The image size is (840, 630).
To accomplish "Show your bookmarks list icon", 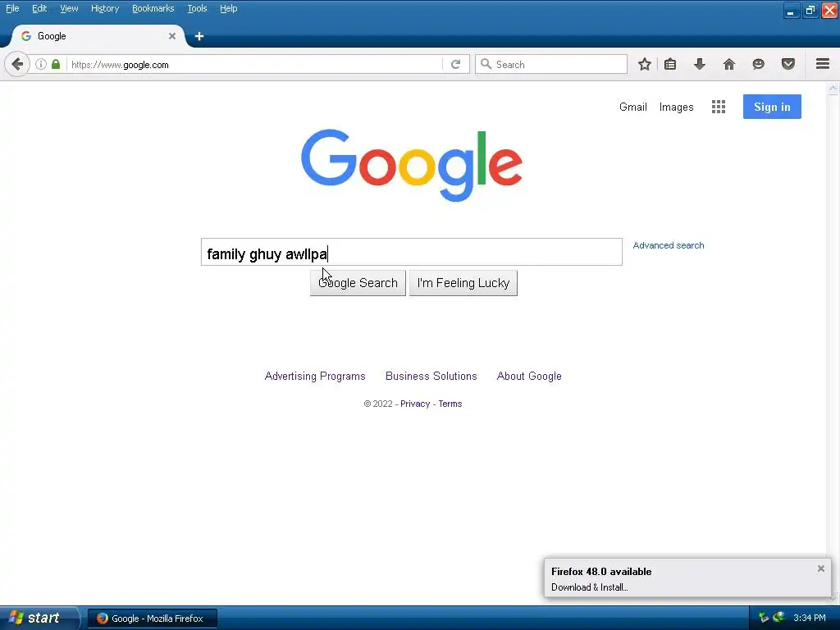I will [x=670, y=64].
